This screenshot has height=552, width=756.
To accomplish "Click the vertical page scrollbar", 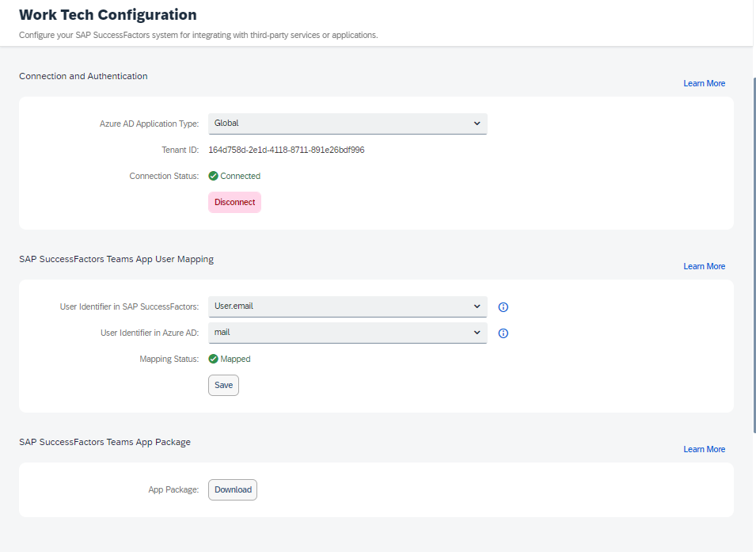I will point(754,256).
